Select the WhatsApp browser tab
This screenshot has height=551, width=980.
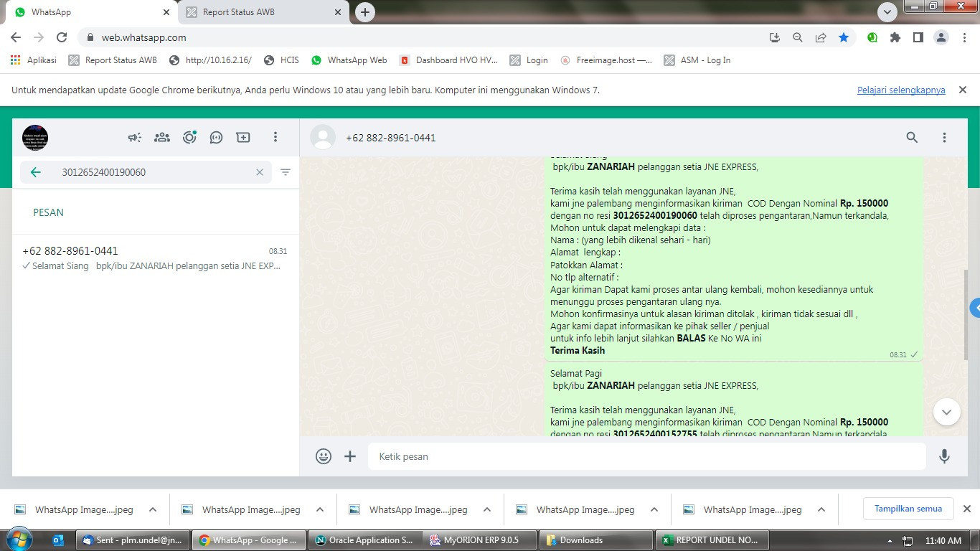tap(91, 12)
